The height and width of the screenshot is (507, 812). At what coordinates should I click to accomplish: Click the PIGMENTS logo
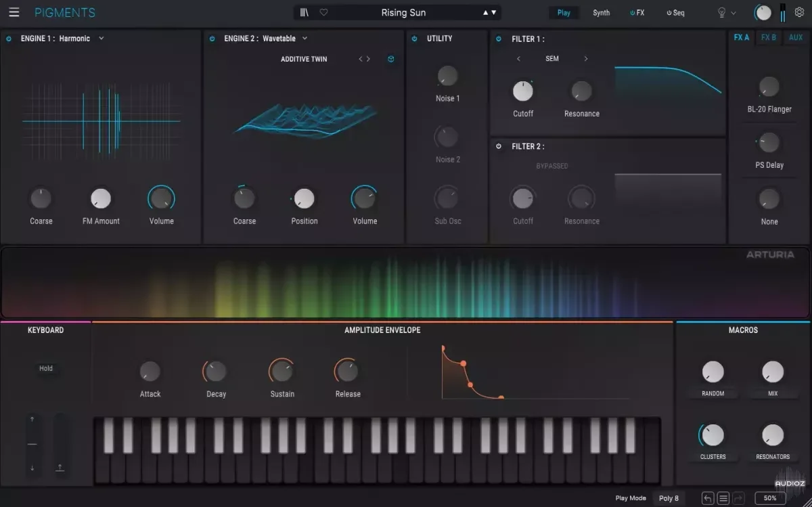click(65, 12)
